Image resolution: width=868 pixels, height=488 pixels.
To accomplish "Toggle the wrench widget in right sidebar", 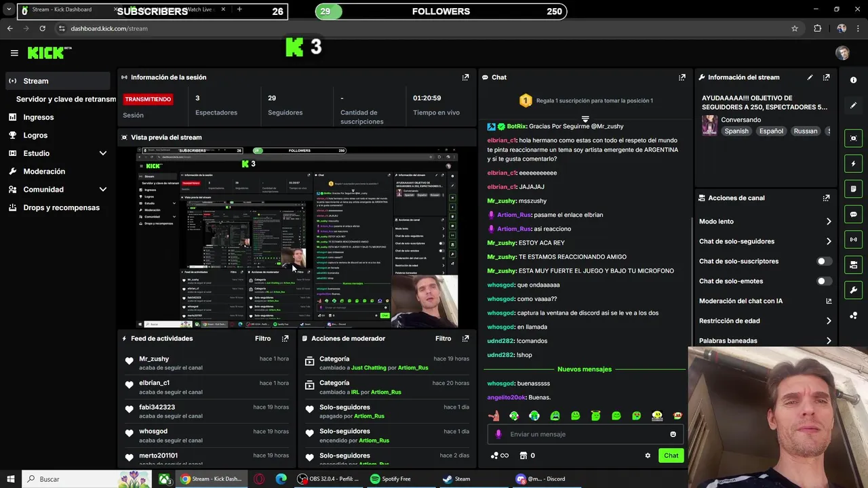I will [x=853, y=290].
